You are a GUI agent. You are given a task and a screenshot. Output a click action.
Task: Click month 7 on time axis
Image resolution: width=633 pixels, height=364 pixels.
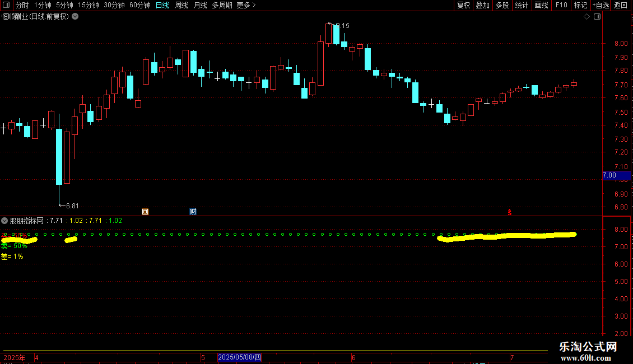pos(512,357)
